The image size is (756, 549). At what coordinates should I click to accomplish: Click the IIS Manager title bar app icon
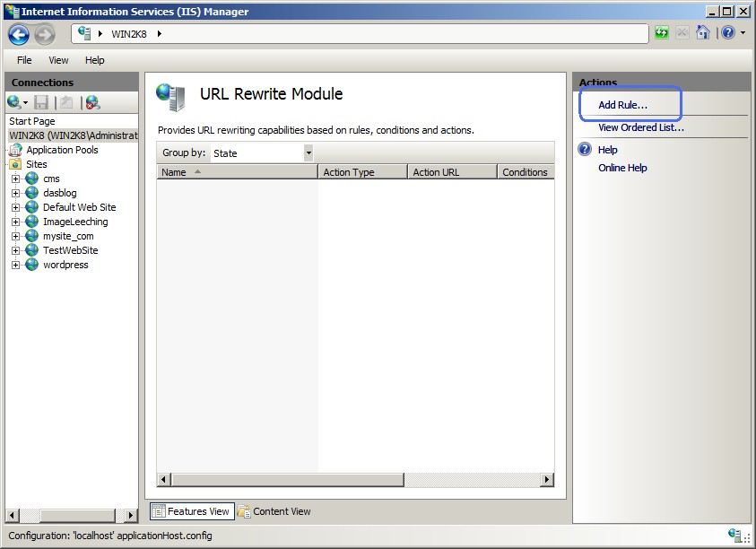coord(12,11)
